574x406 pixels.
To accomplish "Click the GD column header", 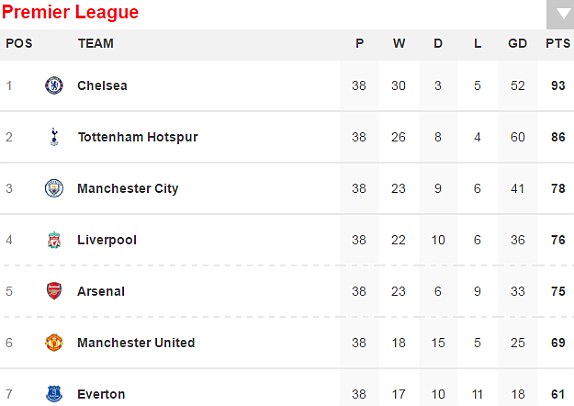I will pyautogui.click(x=517, y=44).
